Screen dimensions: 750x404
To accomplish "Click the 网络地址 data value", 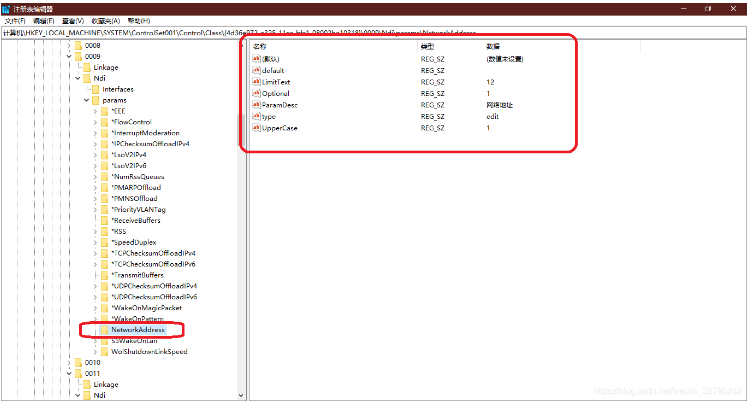I will coord(499,105).
